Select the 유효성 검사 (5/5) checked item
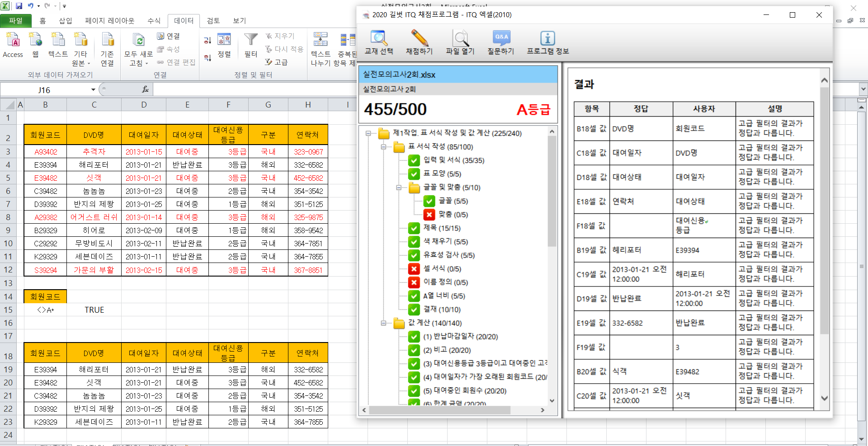 click(x=448, y=255)
